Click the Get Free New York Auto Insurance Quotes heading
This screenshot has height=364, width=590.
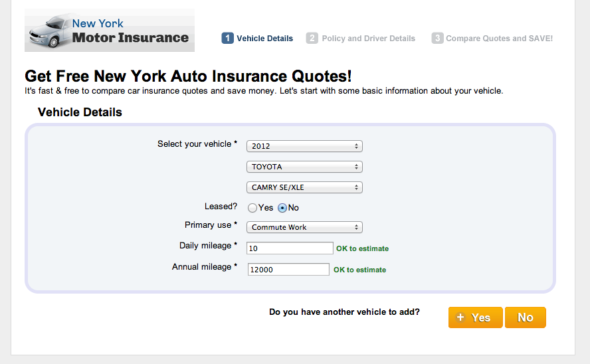point(188,76)
